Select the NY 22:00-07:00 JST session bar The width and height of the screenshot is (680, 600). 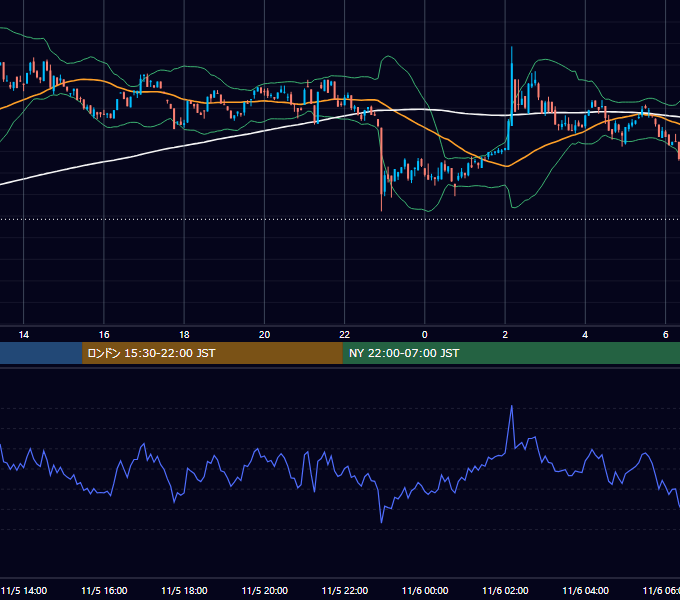pos(511,353)
